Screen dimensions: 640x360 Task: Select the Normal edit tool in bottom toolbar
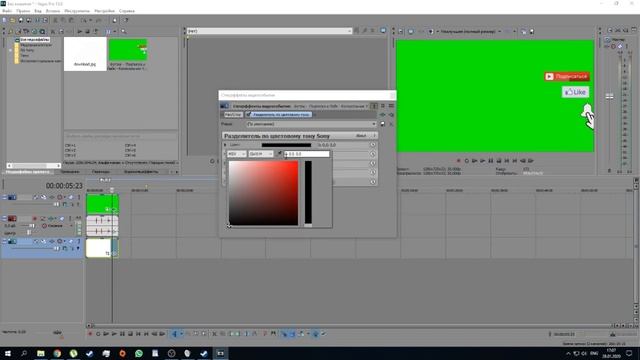(174, 334)
